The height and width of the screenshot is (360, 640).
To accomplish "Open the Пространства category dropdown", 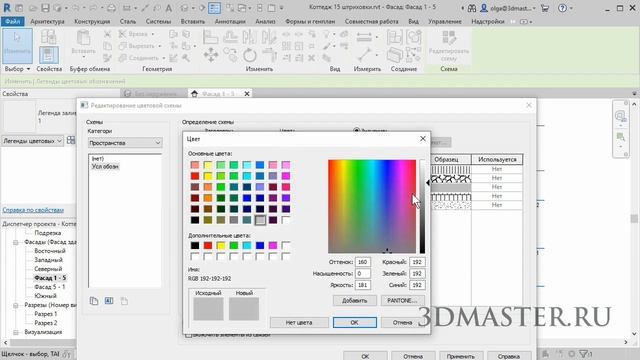I will pyautogui.click(x=125, y=143).
